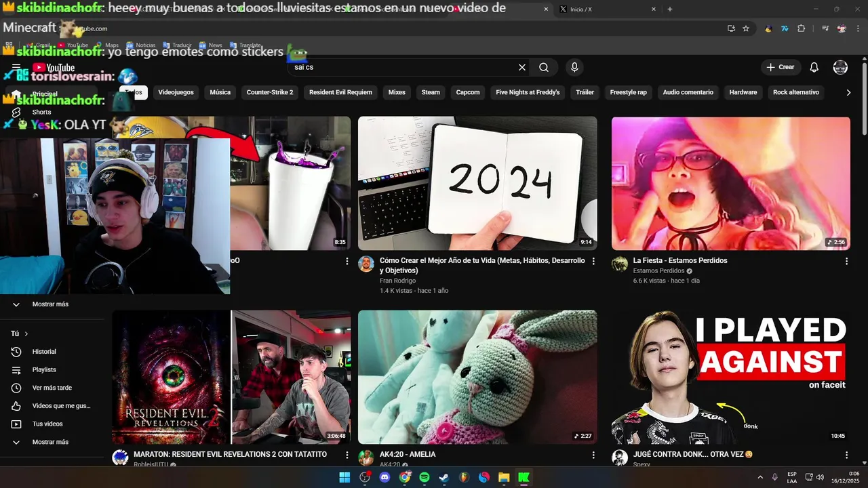Screen dimensions: 868x488
Task: Switch to the Inicio / X browser tab
Action: (606, 9)
